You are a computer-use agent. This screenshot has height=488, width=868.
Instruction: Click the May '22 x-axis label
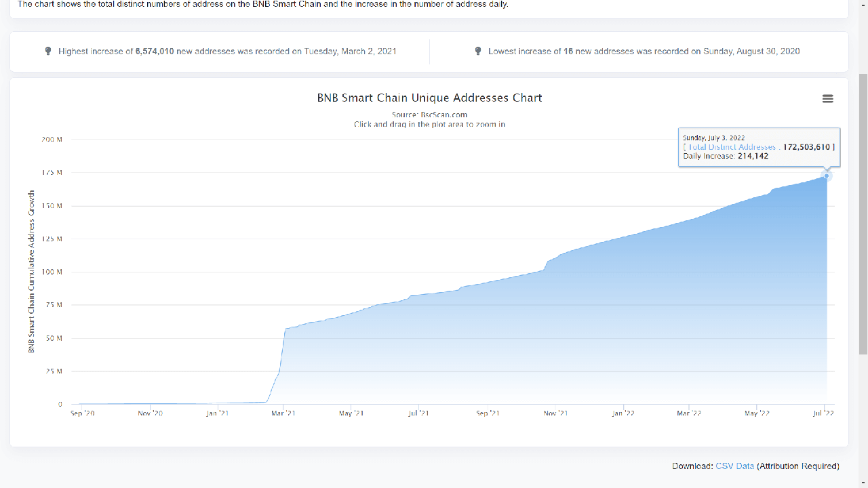(x=757, y=413)
